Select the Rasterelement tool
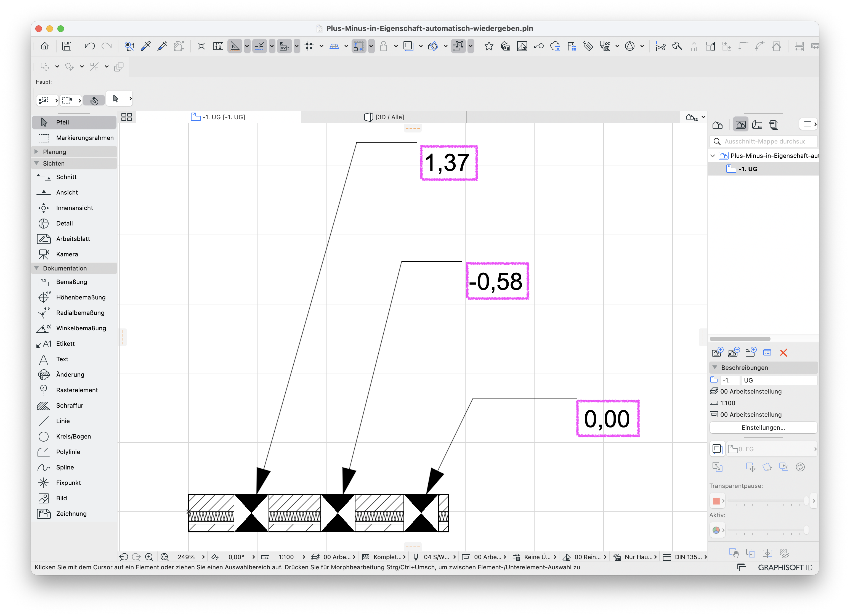Screen dimensions: 850x616 point(74,390)
